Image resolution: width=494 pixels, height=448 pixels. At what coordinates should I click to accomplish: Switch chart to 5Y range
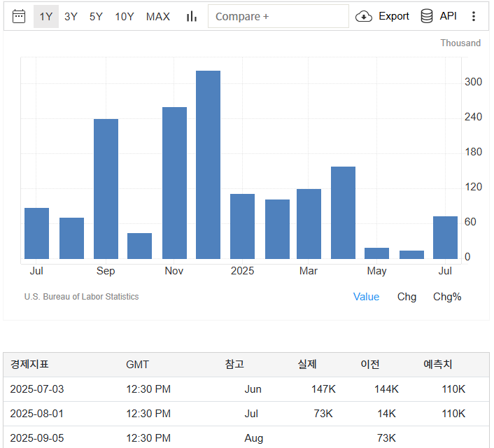click(x=96, y=16)
